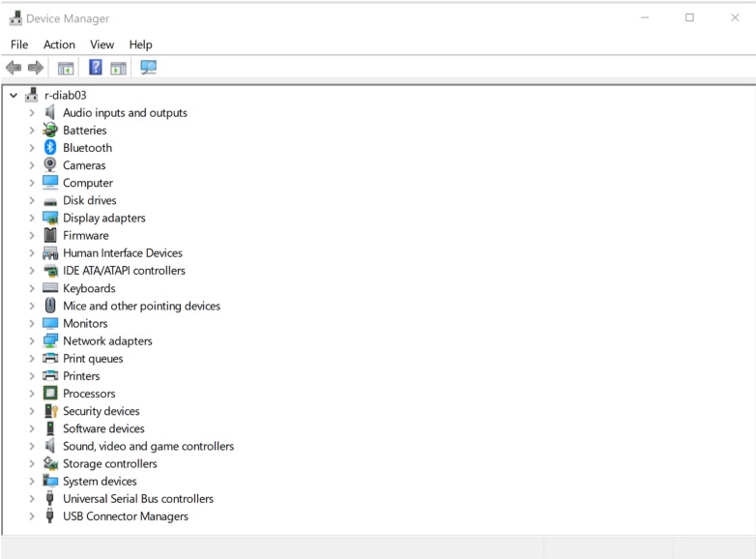
Task: Select the r-diab03 computer name
Action: click(66, 95)
